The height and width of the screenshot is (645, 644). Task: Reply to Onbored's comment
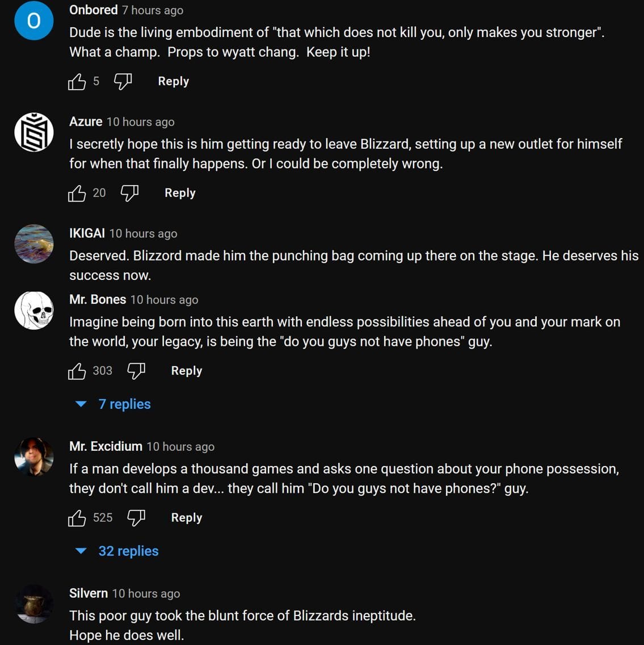[172, 81]
